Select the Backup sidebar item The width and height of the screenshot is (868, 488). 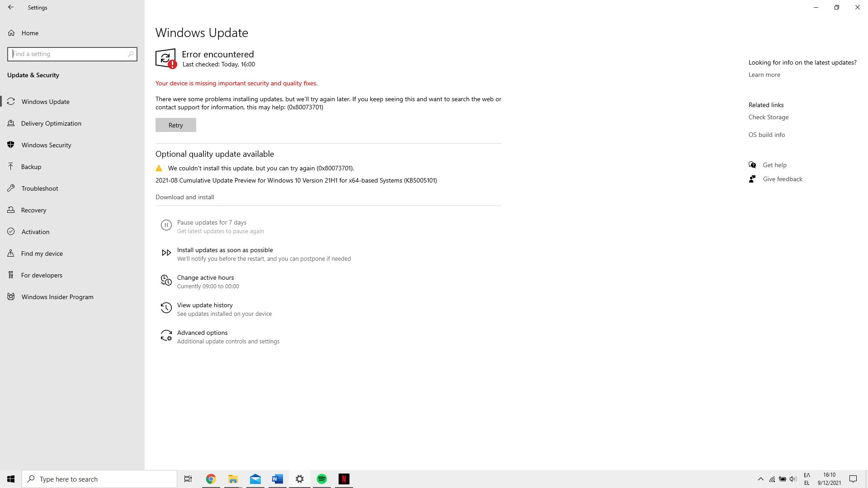coord(72,167)
